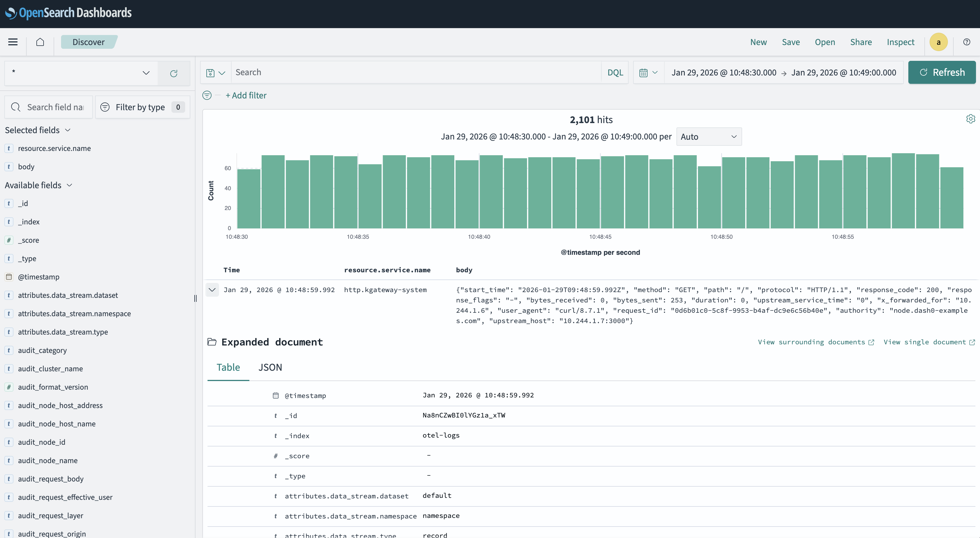Toggle the filter options visibility icon
Image resolution: width=980 pixels, height=538 pixels.
click(207, 95)
